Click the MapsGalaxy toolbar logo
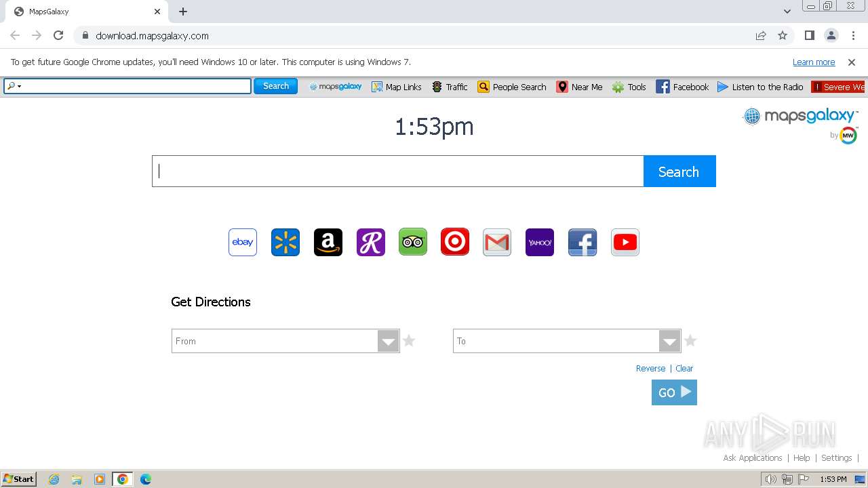Viewport: 868px width, 488px height. pos(336,87)
